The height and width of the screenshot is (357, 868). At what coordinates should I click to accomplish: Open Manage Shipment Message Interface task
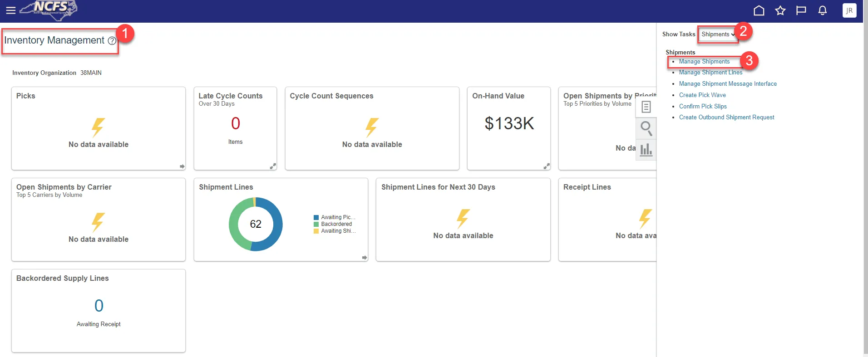coord(727,84)
